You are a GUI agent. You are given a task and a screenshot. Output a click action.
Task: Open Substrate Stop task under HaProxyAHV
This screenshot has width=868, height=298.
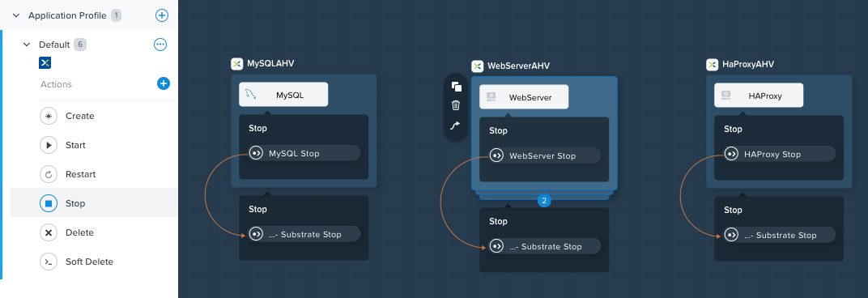[x=780, y=235]
